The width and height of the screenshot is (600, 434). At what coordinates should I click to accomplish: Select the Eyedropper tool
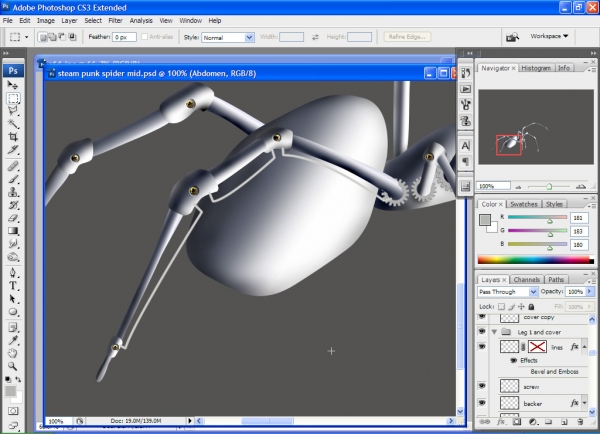[x=13, y=340]
